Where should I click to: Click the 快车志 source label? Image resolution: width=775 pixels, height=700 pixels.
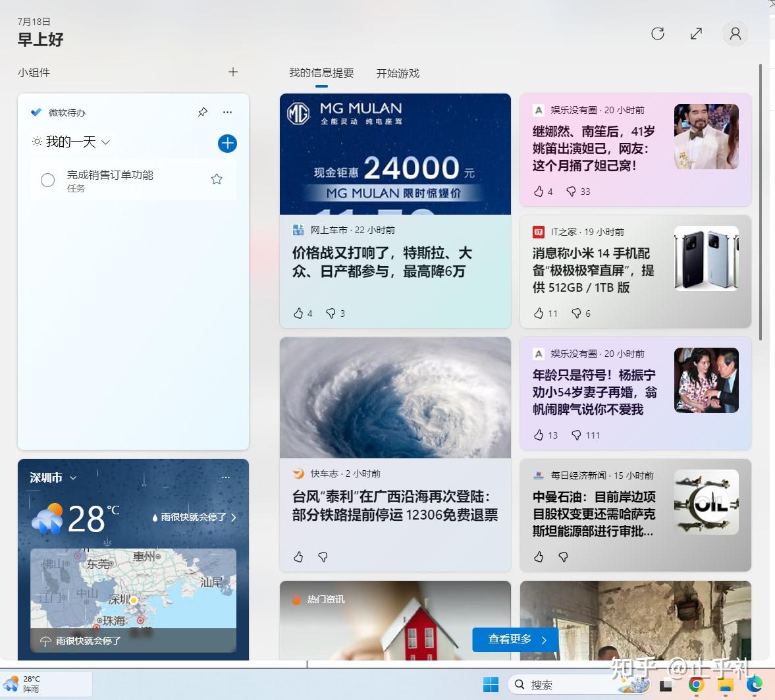click(324, 473)
